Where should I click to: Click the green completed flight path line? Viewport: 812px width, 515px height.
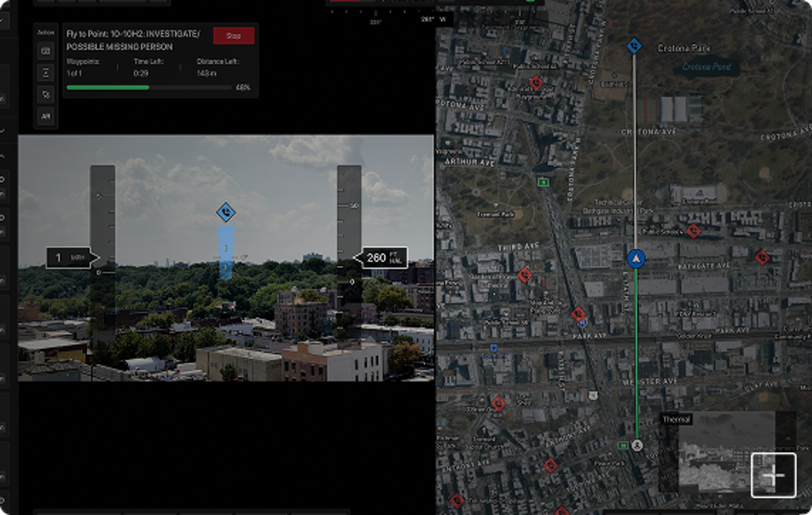tap(637, 354)
